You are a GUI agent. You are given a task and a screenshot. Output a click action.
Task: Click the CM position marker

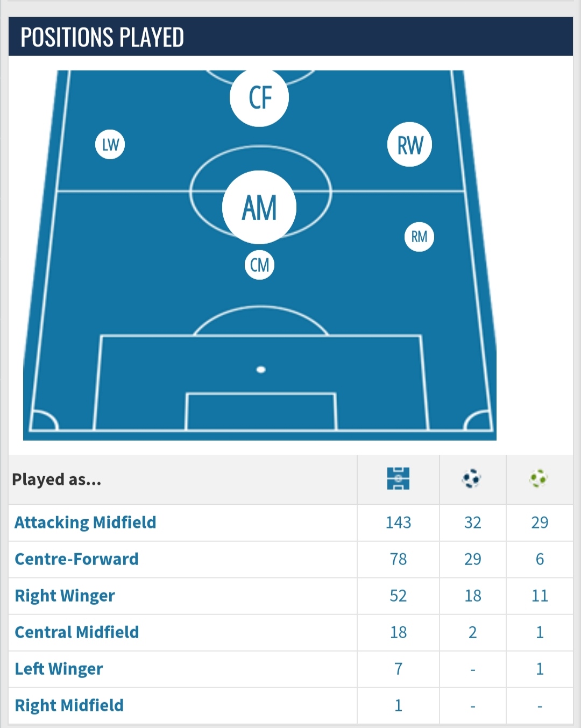[x=260, y=265]
